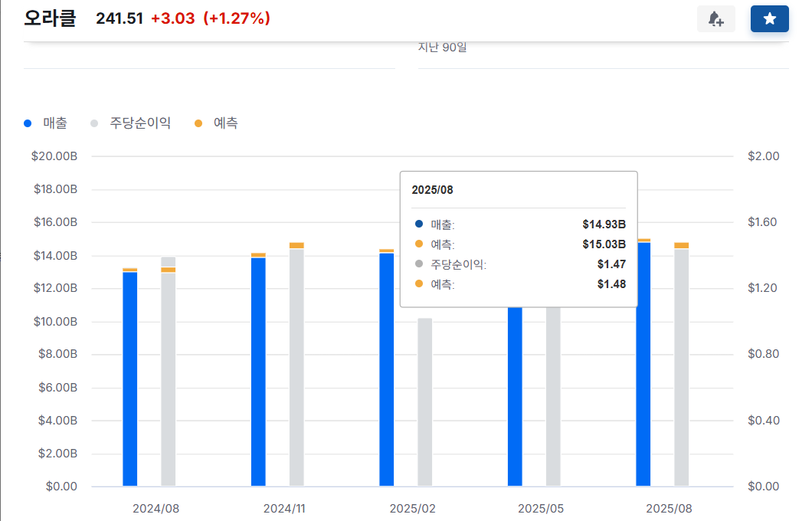Viewport: 812px width, 521px height.
Task: Click the $0.40 right axis label
Action: [x=763, y=420]
